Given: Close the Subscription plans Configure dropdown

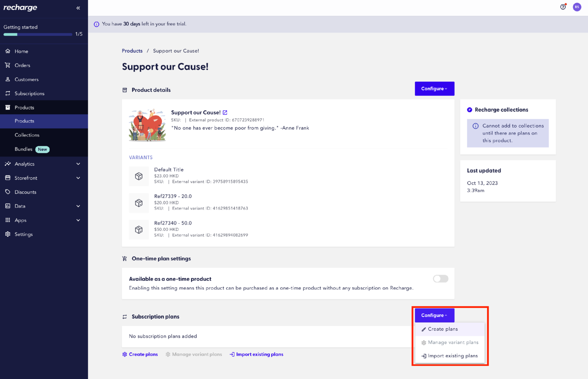Looking at the screenshot, I should [x=435, y=315].
